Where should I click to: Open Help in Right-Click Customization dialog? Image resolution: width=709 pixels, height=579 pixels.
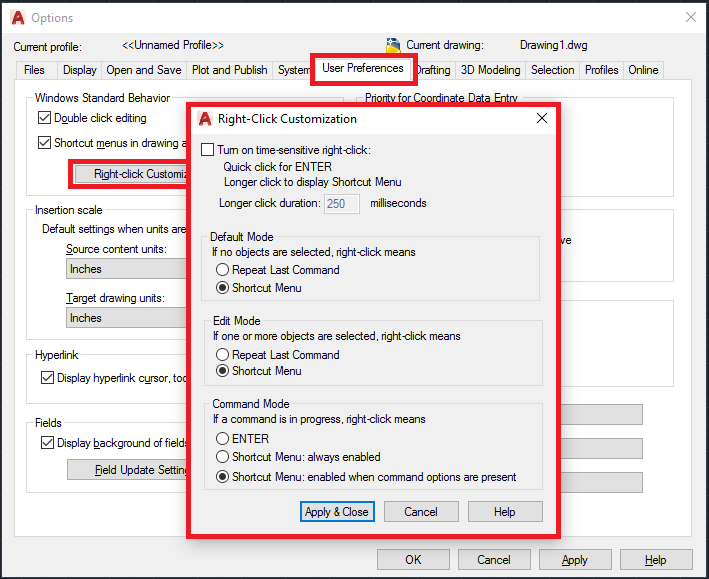[x=505, y=512]
